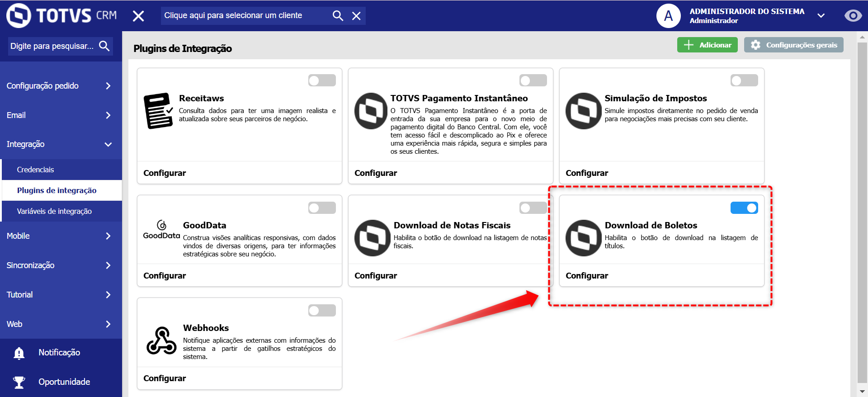Open Variáveis de integração submenu item
The width and height of the screenshot is (868, 397).
pyautogui.click(x=62, y=211)
